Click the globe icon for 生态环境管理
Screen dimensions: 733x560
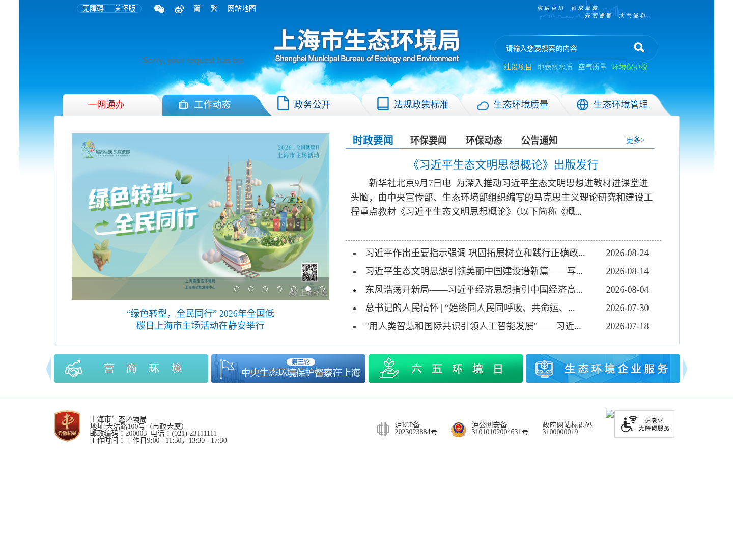(582, 105)
